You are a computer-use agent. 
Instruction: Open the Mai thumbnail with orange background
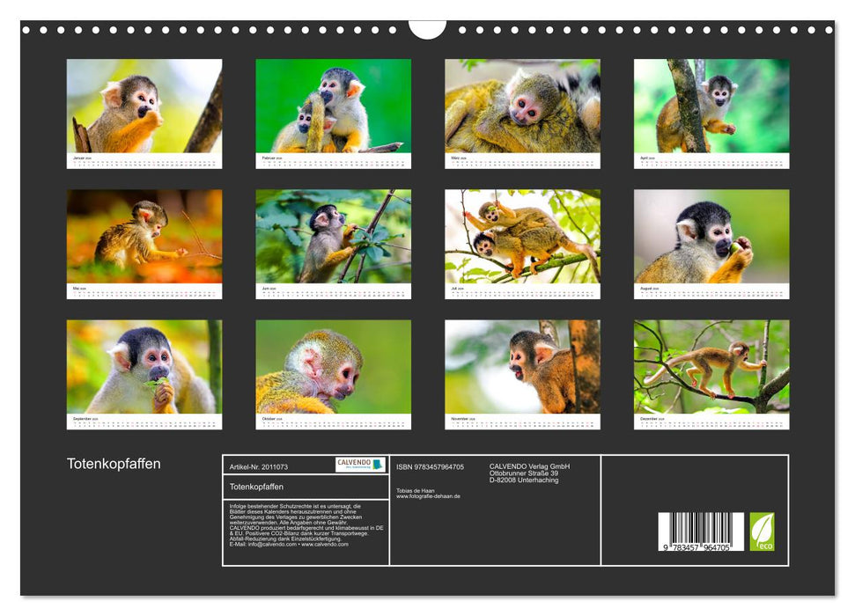pos(144,237)
